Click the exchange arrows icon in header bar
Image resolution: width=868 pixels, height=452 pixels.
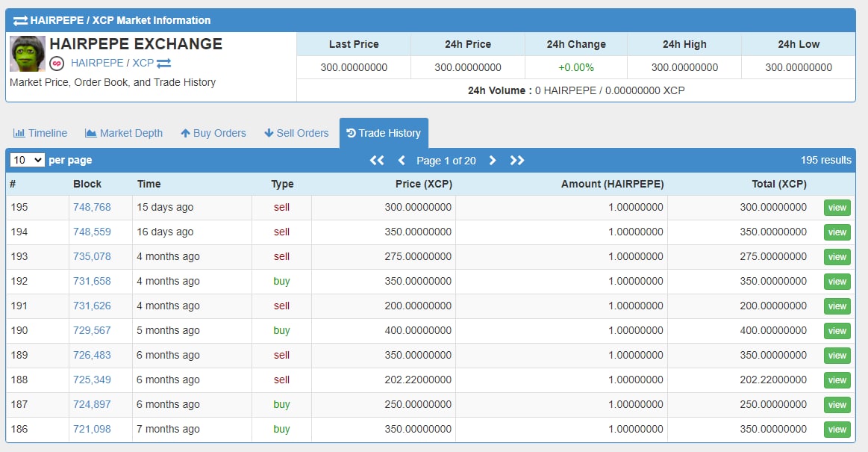(x=20, y=20)
